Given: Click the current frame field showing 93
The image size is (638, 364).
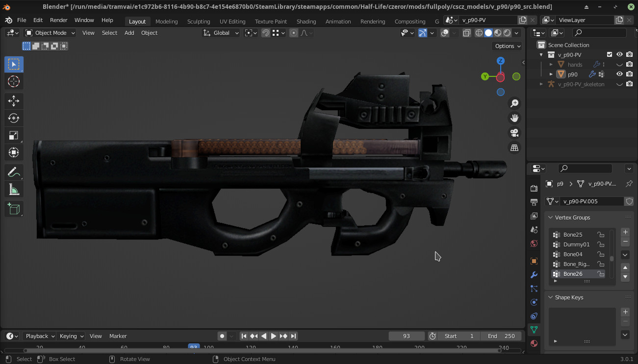Looking at the screenshot, I should point(406,336).
